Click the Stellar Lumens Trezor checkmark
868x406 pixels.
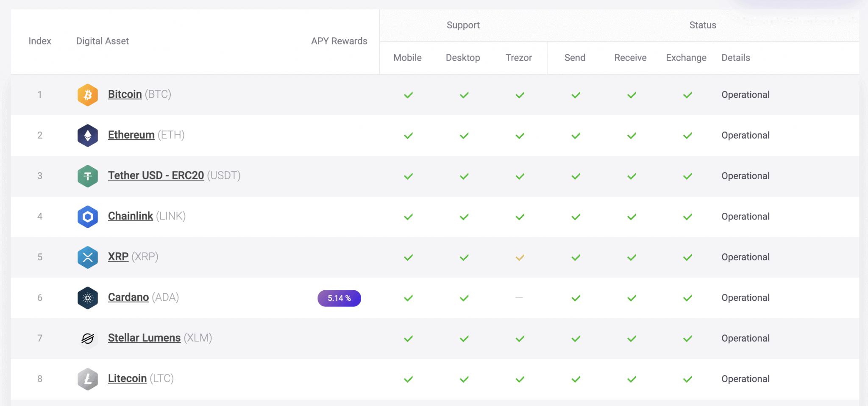coord(520,339)
